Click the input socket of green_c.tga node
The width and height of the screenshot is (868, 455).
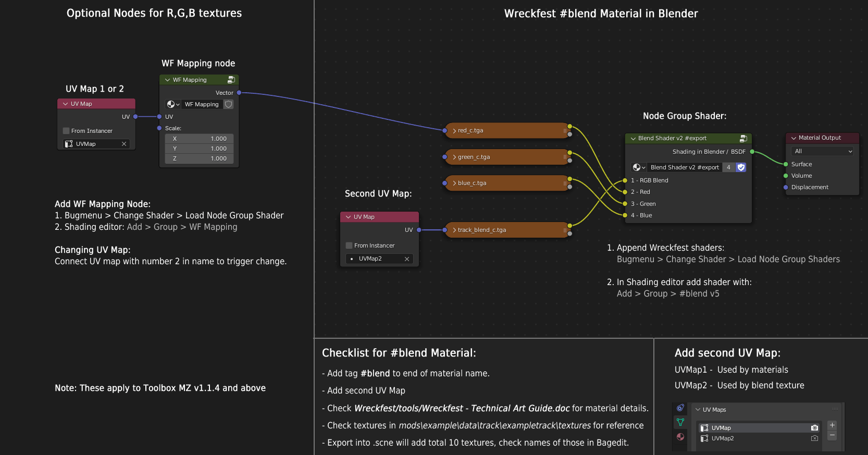click(445, 157)
